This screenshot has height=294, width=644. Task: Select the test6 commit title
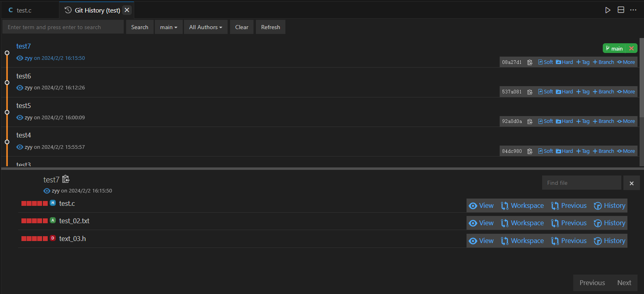pos(23,76)
